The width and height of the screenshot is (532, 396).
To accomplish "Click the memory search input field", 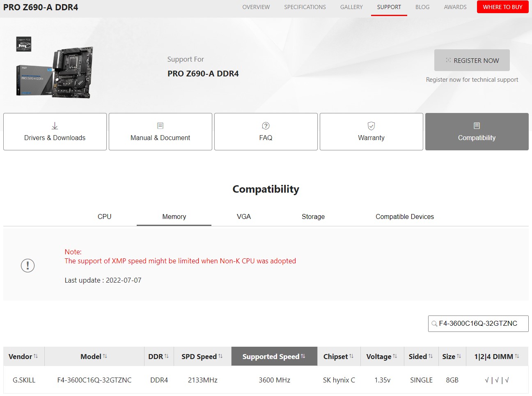I will coord(478,324).
